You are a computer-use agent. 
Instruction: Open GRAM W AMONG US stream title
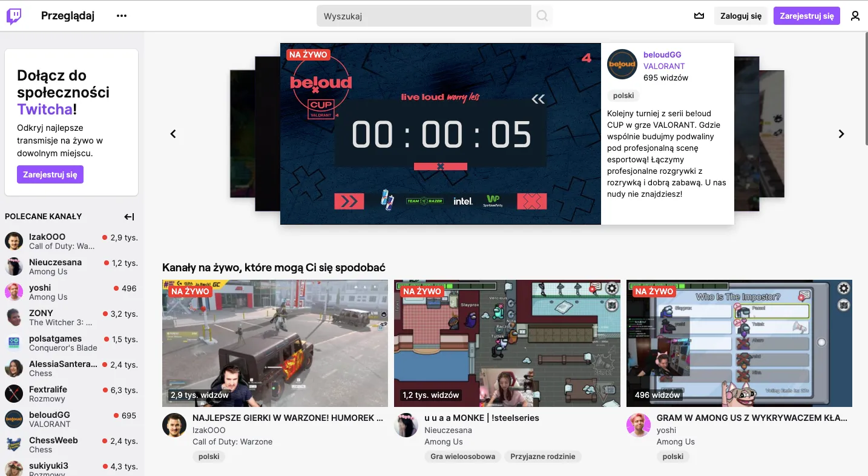tap(752, 418)
